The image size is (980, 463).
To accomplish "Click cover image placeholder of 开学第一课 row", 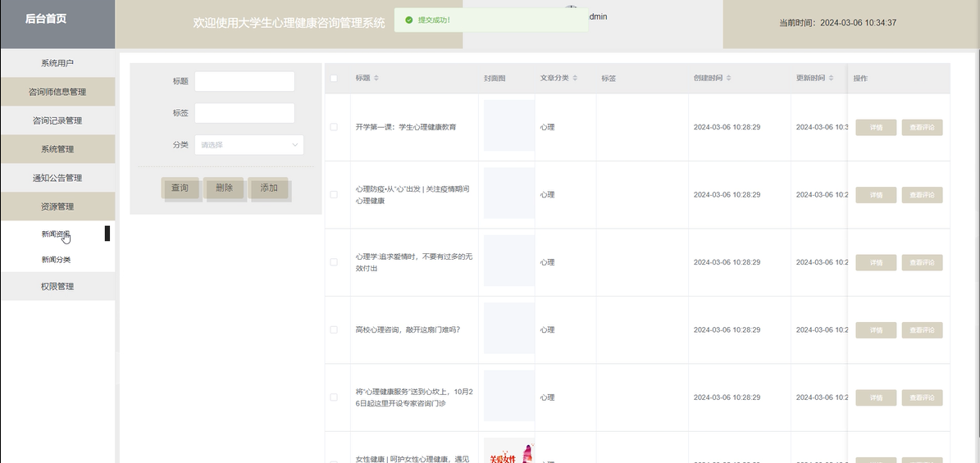I will coord(508,125).
